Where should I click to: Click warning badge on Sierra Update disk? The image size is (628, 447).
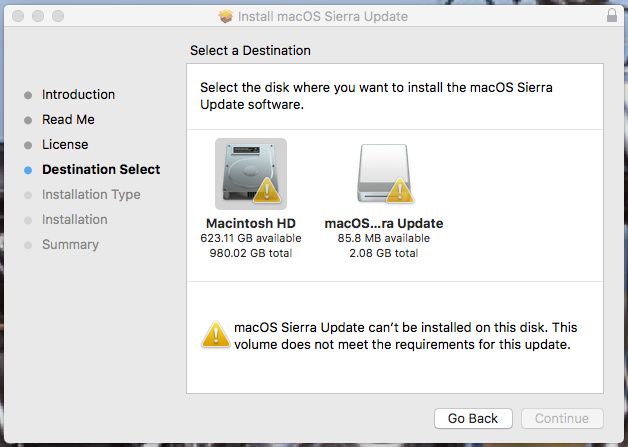click(x=400, y=190)
